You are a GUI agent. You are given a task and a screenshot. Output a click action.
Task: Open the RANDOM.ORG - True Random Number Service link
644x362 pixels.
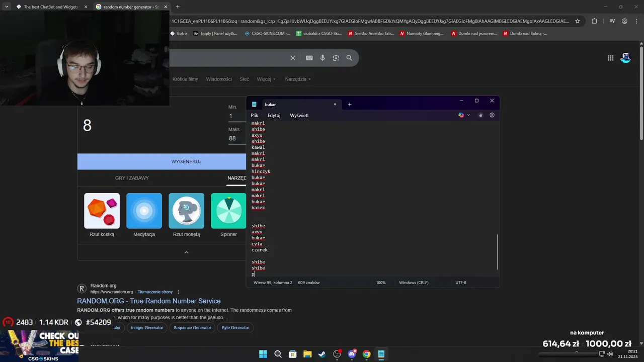click(149, 301)
